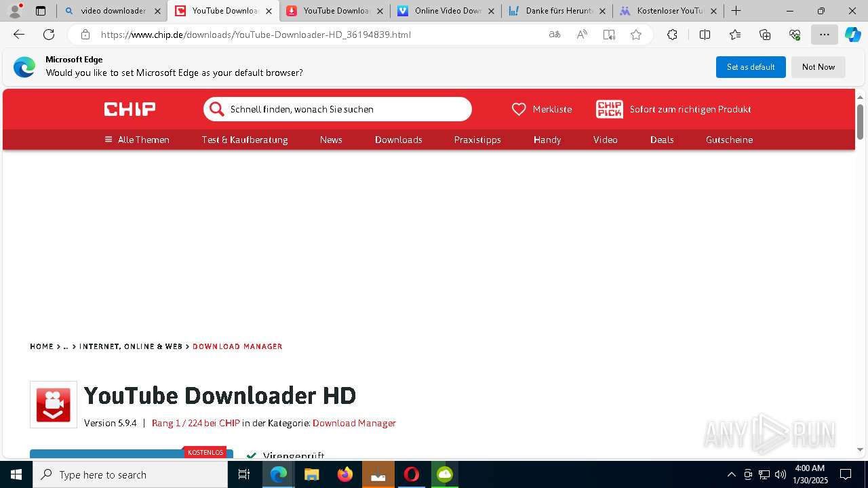
Task: Refresh the current page
Action: pyautogui.click(x=49, y=35)
